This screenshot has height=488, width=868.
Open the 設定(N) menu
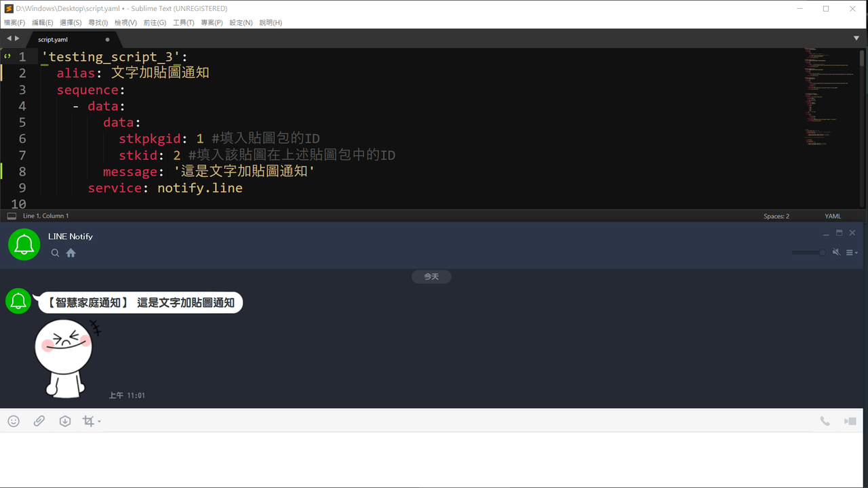(241, 22)
